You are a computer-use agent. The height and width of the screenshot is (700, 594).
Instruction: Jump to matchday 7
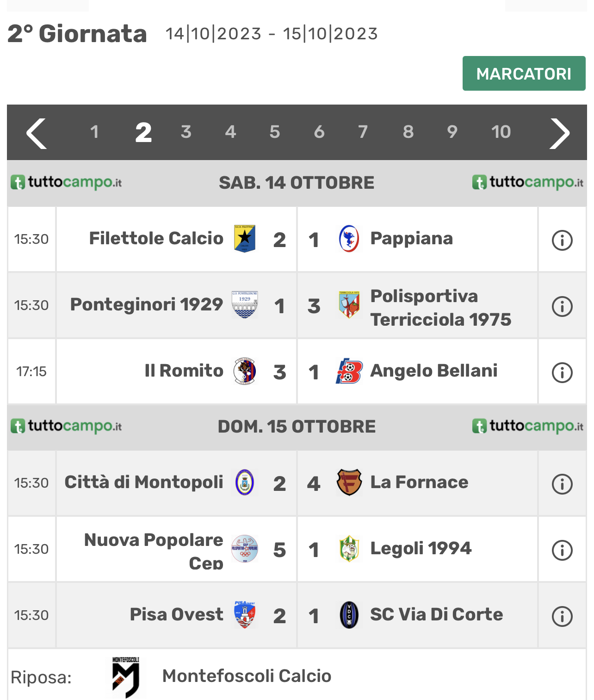pyautogui.click(x=363, y=132)
